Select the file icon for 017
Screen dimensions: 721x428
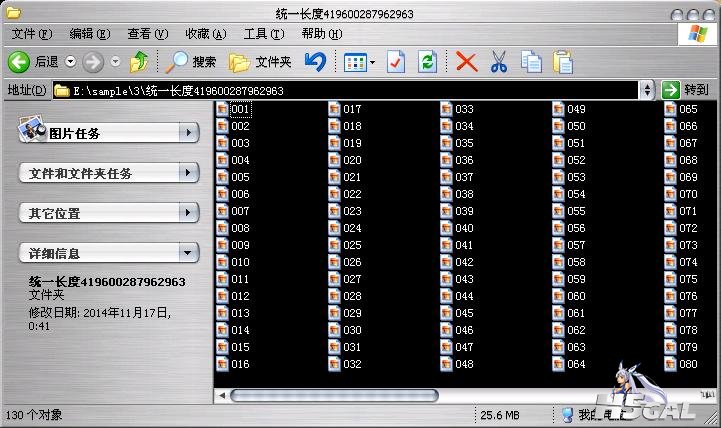(334, 109)
